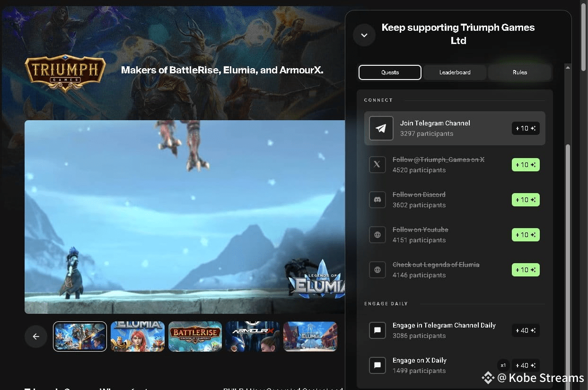Click +40 reward for Telegram Channel Daily

526,330
